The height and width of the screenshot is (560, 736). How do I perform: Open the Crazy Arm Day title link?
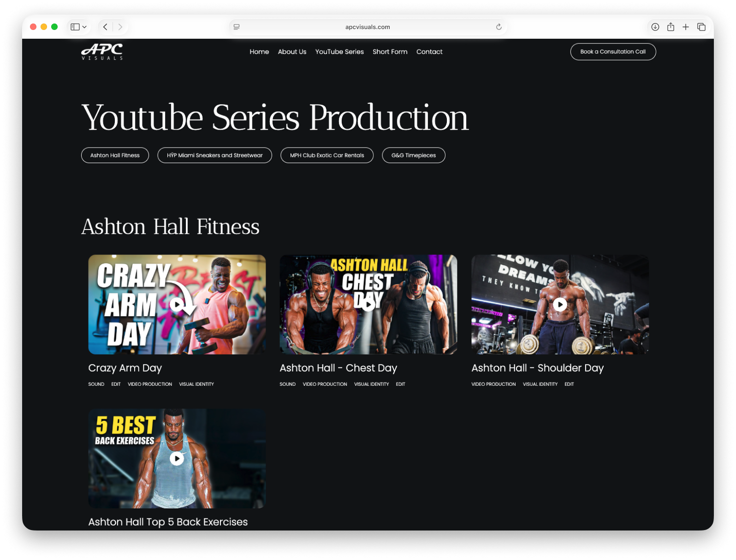pos(125,368)
